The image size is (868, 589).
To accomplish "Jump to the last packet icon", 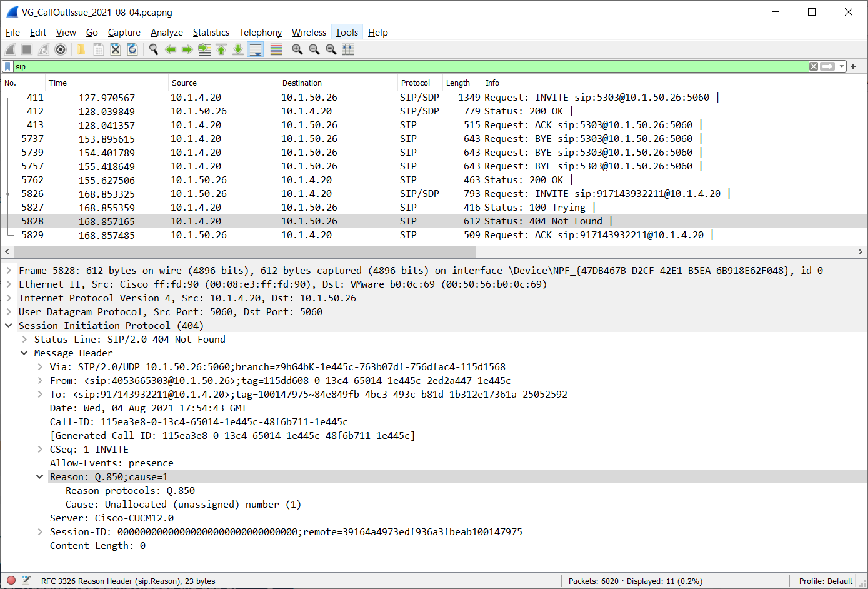I will (x=238, y=49).
